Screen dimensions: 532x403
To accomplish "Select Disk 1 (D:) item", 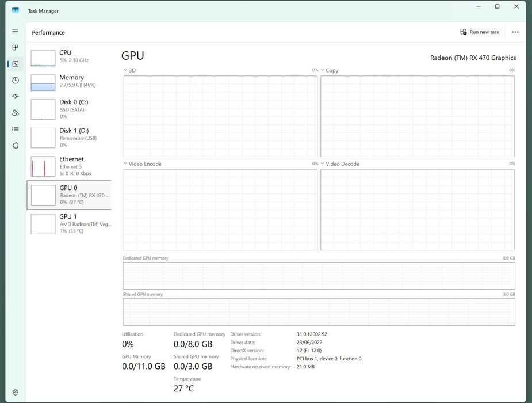I will pyautogui.click(x=69, y=138).
